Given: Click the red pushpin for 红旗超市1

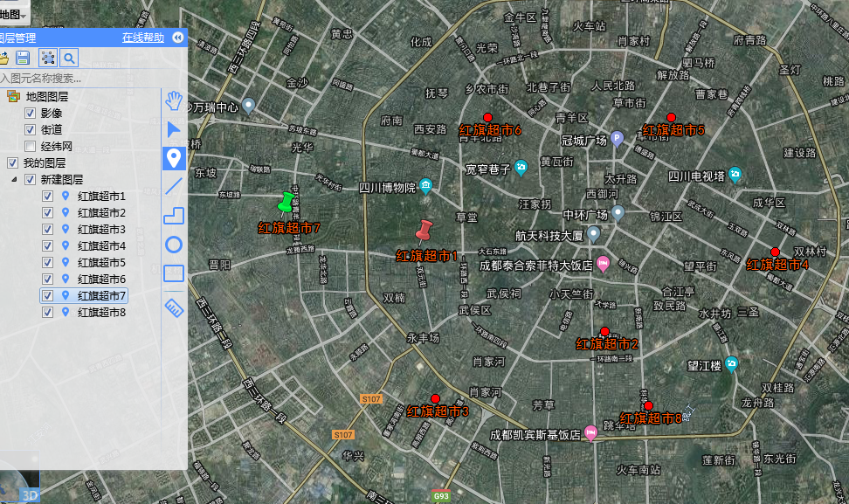Looking at the screenshot, I should tap(424, 231).
